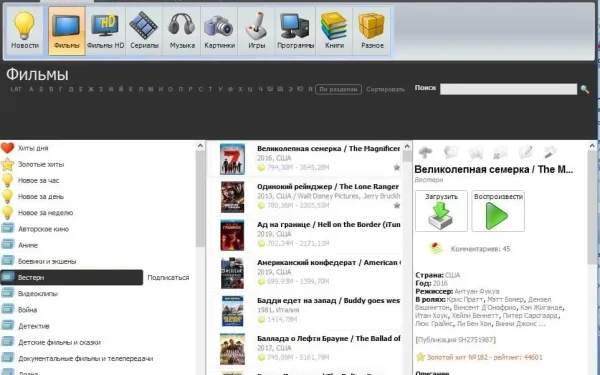Open the Картинки camera category
This screenshot has width=600, height=375.
(219, 31)
